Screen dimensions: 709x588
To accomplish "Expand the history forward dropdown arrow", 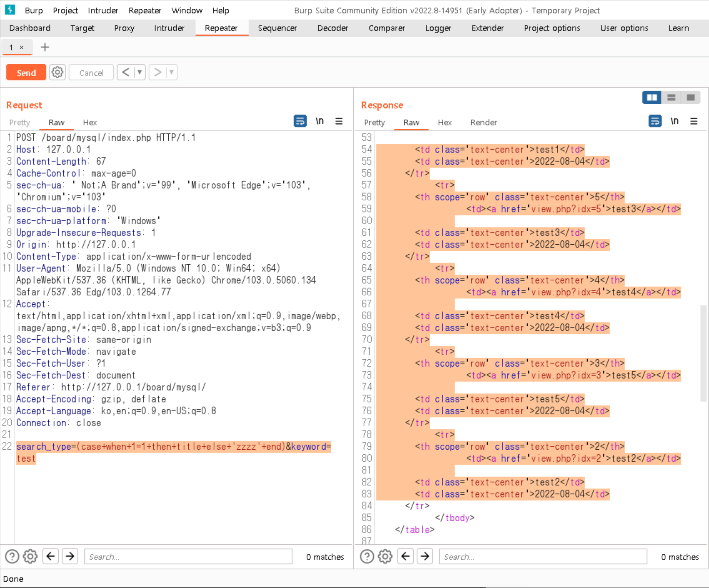I will click(171, 72).
